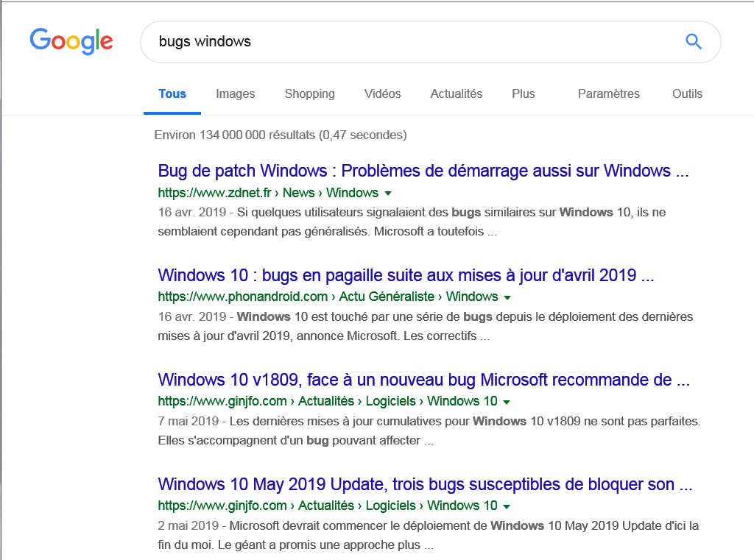Switch to the Actualités tab
This screenshot has height=560, width=754.
456,93
